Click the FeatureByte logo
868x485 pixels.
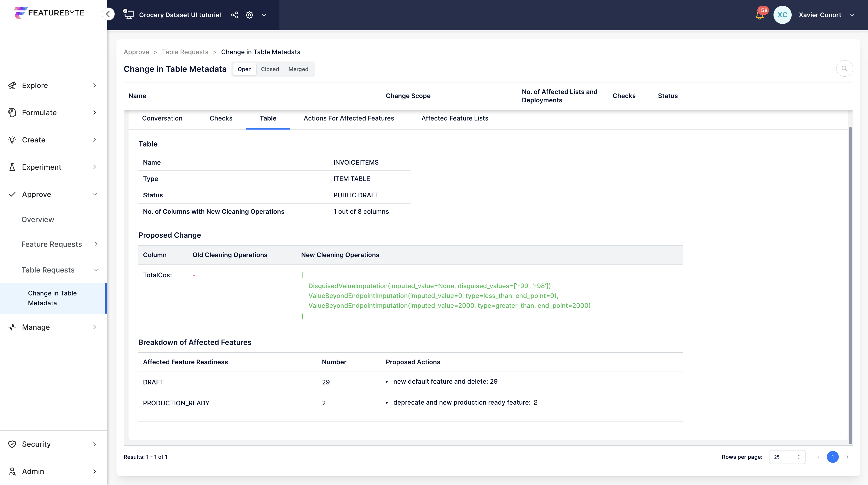pyautogui.click(x=49, y=13)
